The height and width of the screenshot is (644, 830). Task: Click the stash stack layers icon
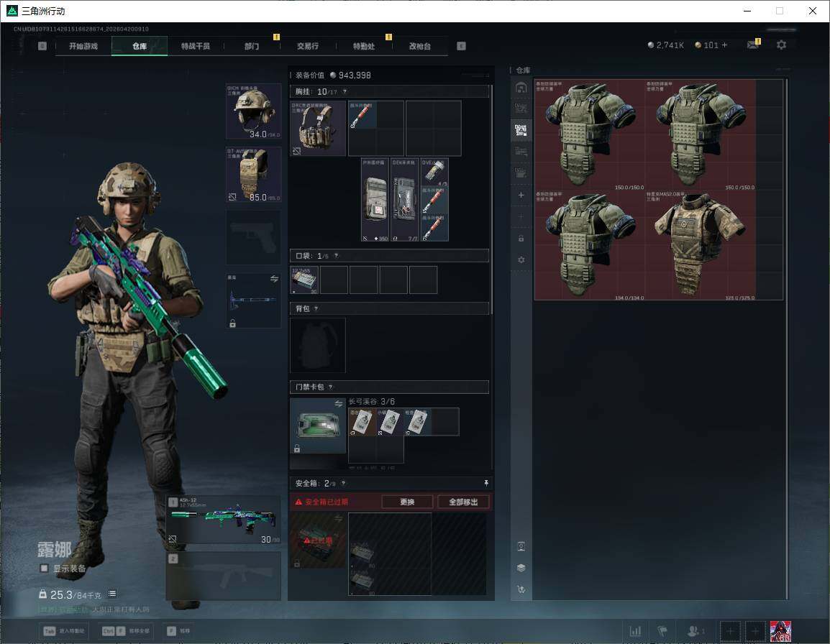pyautogui.click(x=521, y=568)
